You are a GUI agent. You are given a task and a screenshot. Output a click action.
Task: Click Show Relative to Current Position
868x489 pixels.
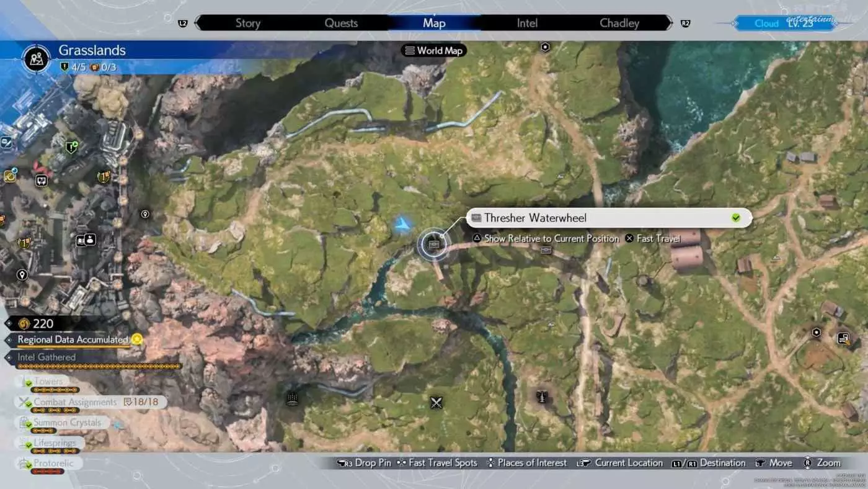[551, 239]
